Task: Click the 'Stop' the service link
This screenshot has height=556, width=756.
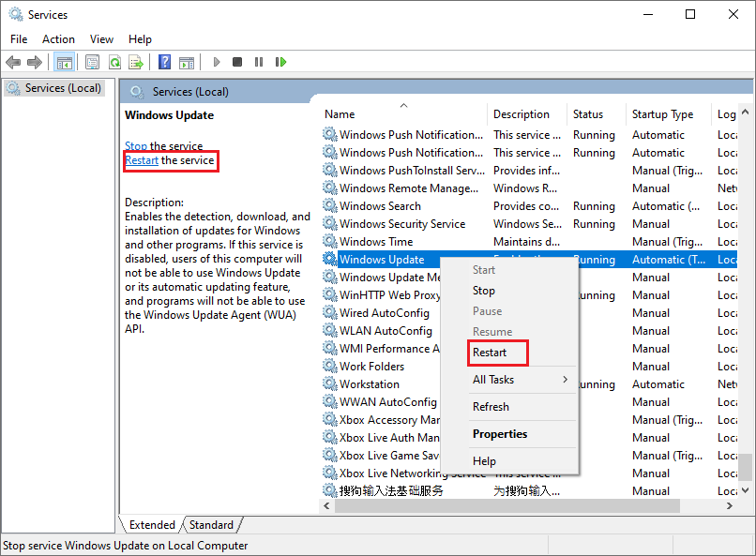Action: [x=136, y=146]
